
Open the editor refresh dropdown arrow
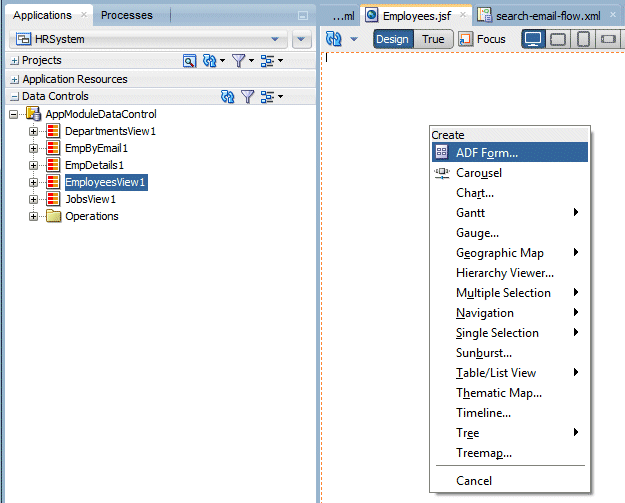pyautogui.click(x=354, y=39)
